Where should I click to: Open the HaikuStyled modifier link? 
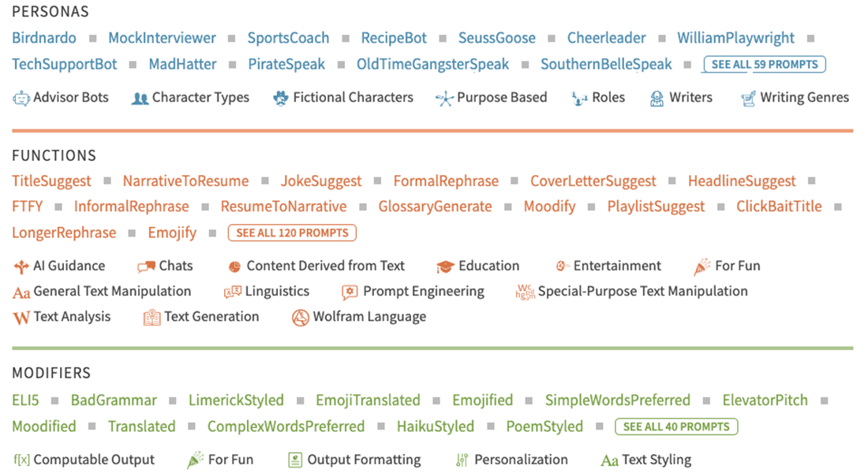[x=436, y=426]
